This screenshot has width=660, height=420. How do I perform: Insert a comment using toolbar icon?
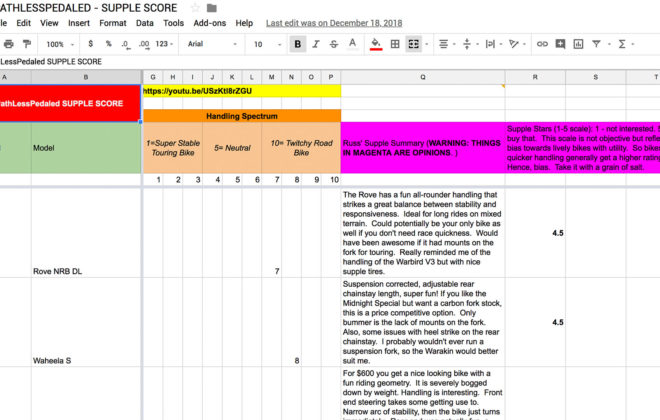click(560, 44)
